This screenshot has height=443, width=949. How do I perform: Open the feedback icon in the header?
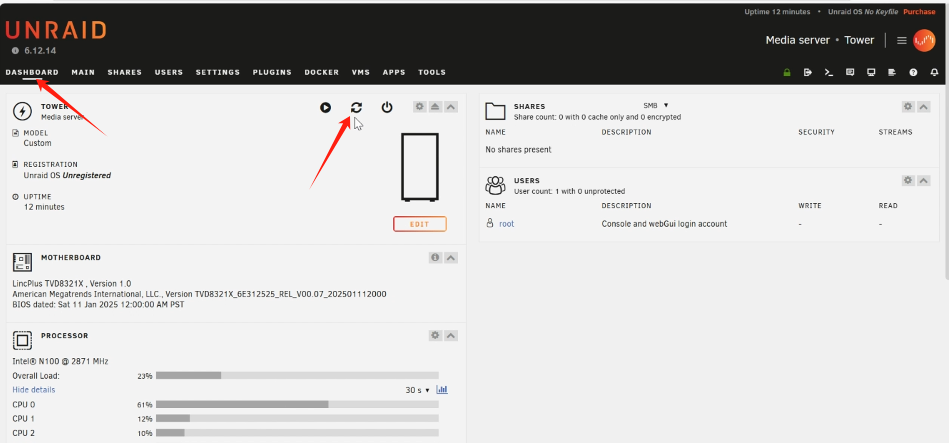(850, 73)
